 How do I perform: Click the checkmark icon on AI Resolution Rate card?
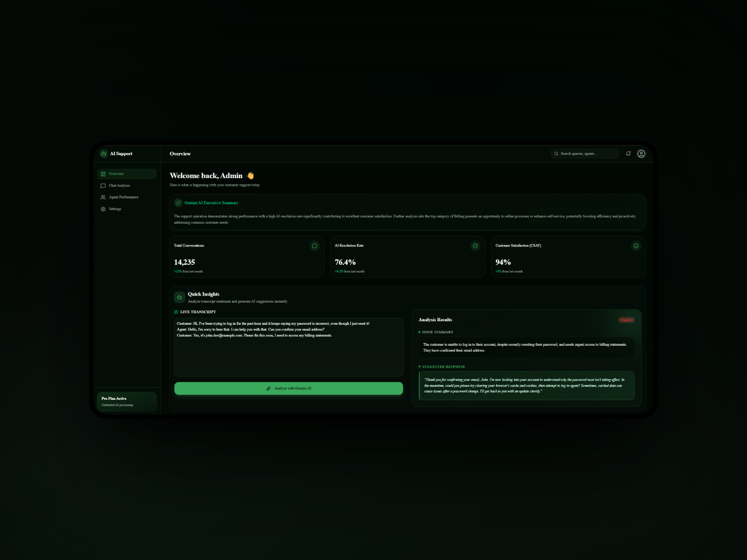475,246
